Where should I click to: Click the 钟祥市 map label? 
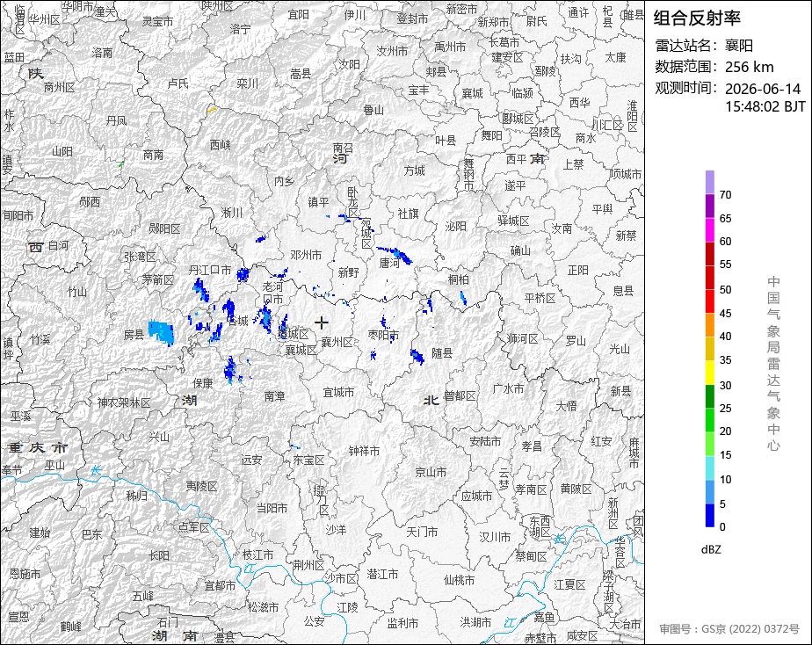click(x=364, y=451)
